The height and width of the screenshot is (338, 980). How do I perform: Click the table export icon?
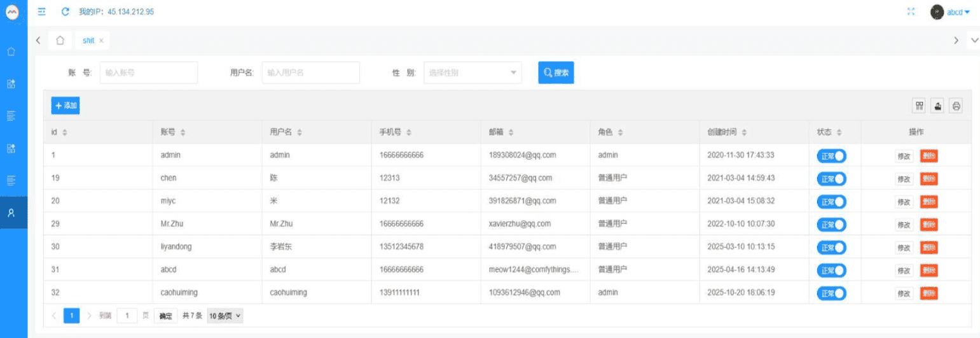tap(937, 106)
